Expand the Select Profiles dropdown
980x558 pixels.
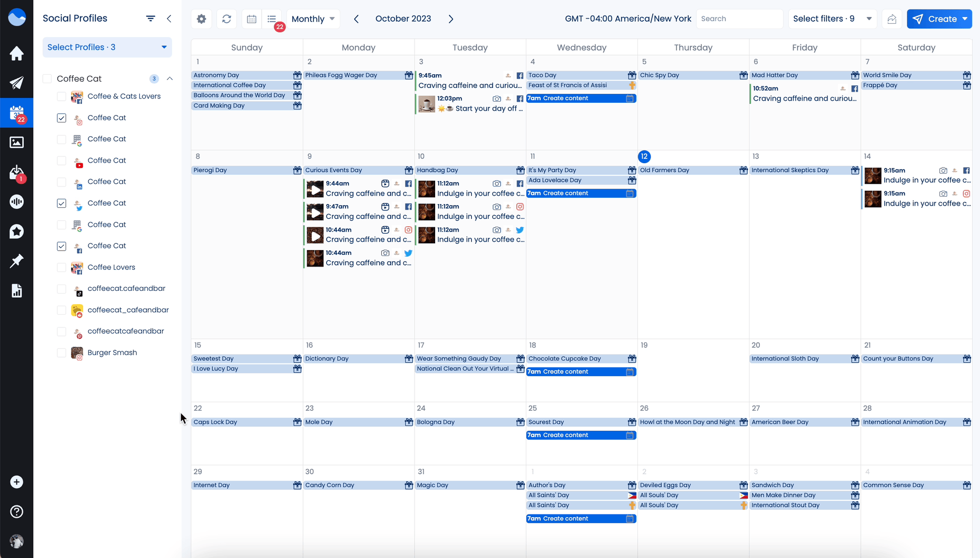[107, 47]
